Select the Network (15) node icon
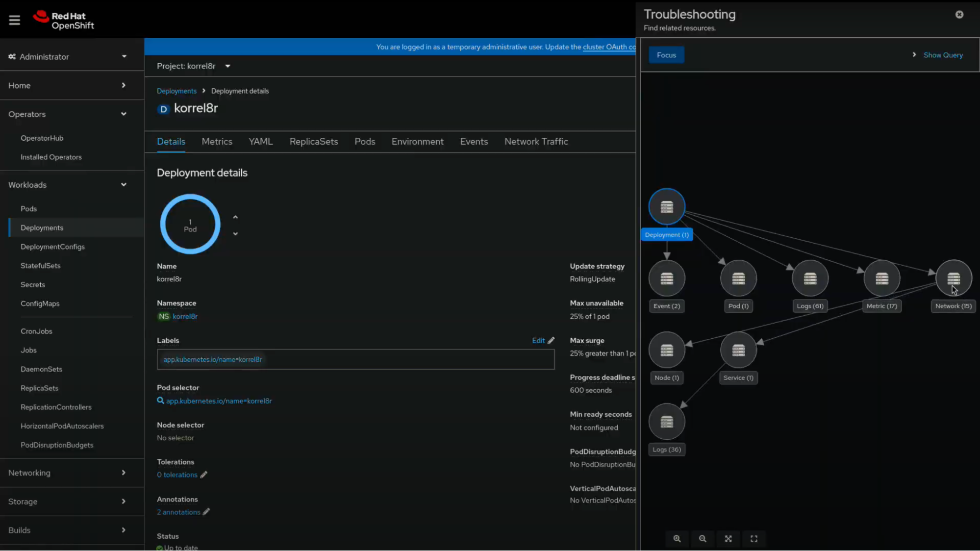The image size is (980, 551). point(953,278)
